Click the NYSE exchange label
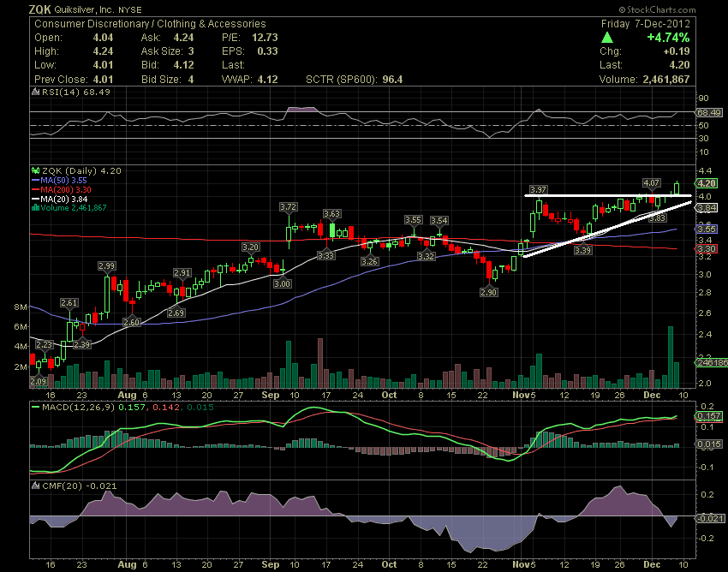 130,9
